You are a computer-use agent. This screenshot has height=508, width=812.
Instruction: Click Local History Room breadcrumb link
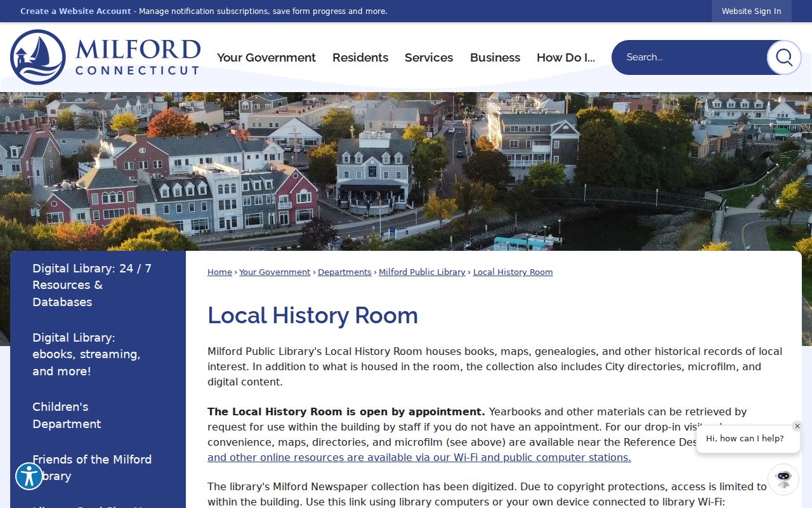tap(513, 272)
